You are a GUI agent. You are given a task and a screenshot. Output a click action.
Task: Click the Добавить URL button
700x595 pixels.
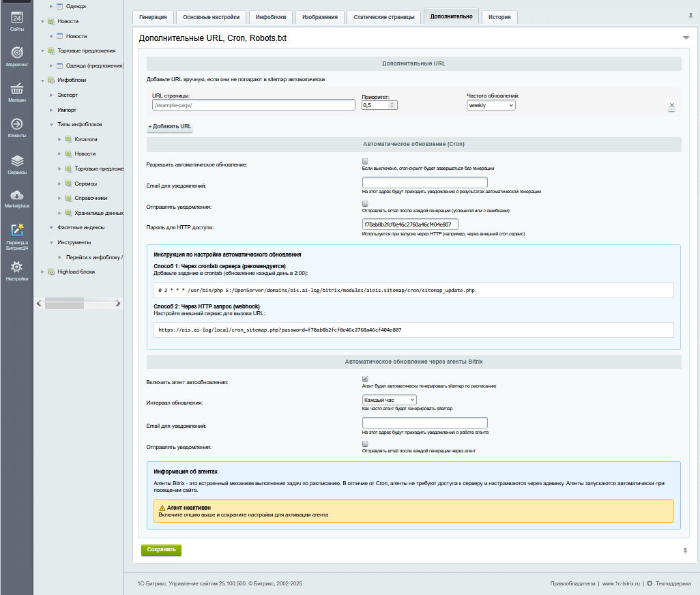point(170,127)
